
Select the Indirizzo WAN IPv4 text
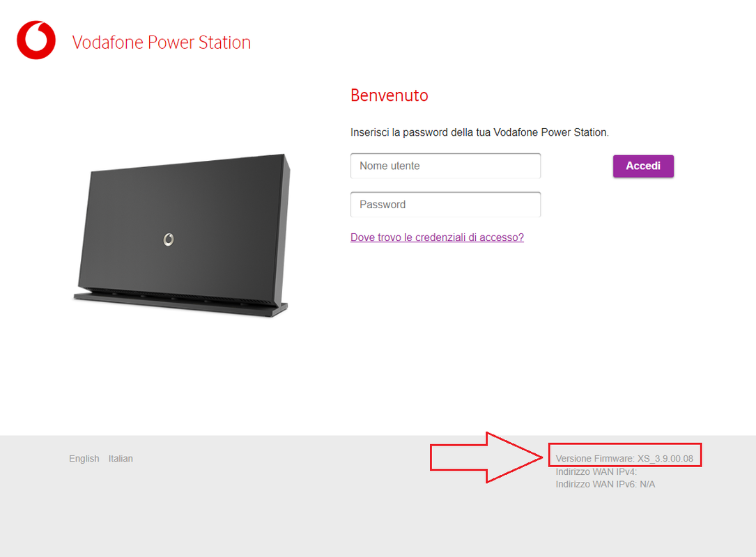click(x=596, y=472)
